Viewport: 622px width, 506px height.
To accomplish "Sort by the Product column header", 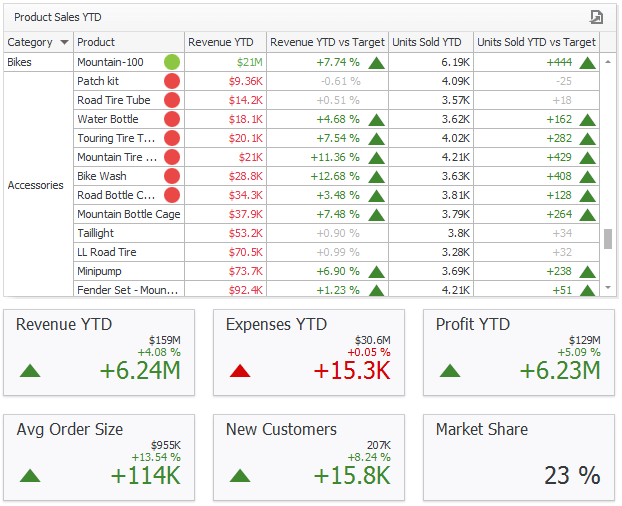I will [96, 42].
